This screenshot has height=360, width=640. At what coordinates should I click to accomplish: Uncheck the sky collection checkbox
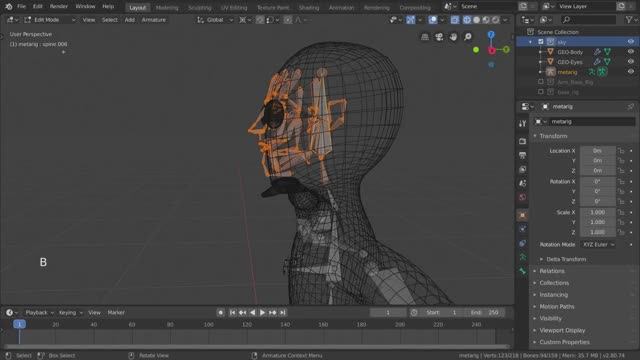pos(541,42)
